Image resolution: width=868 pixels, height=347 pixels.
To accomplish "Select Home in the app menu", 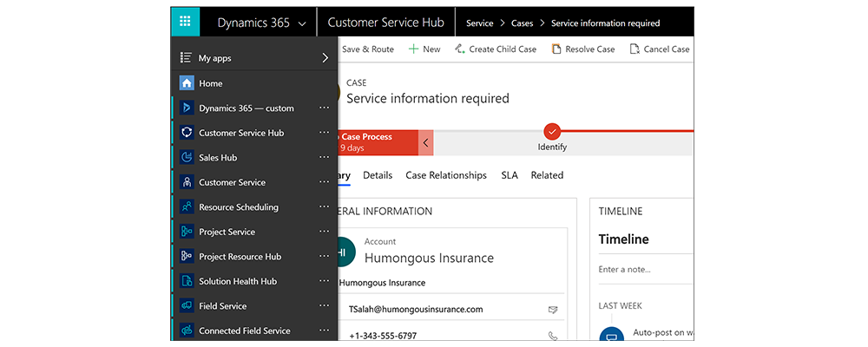I will [x=254, y=83].
